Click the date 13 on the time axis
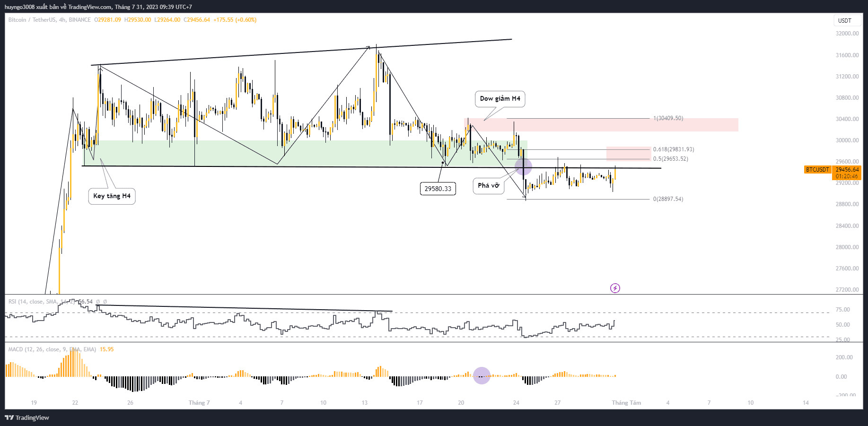Viewport: 868px width, 426px height. (365, 403)
